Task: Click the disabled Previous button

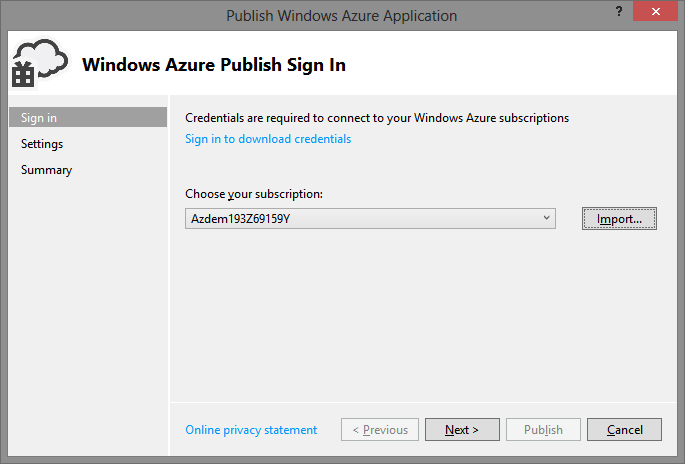Action: [380, 430]
